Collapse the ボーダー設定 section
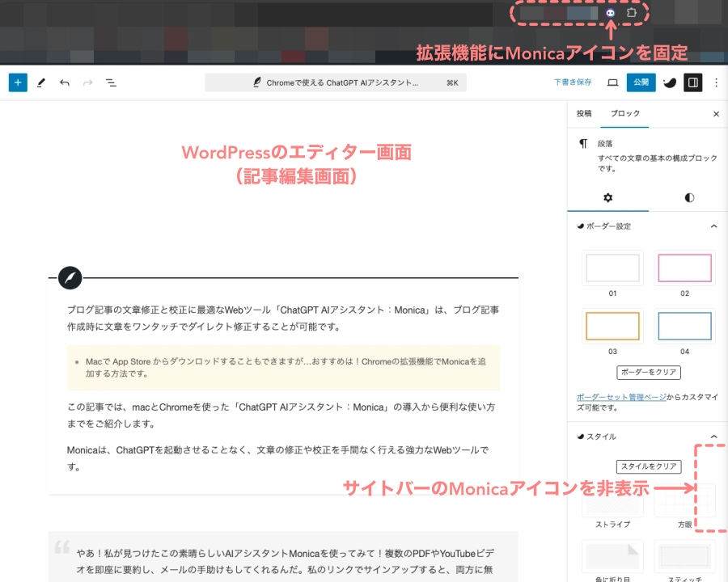 click(713, 226)
